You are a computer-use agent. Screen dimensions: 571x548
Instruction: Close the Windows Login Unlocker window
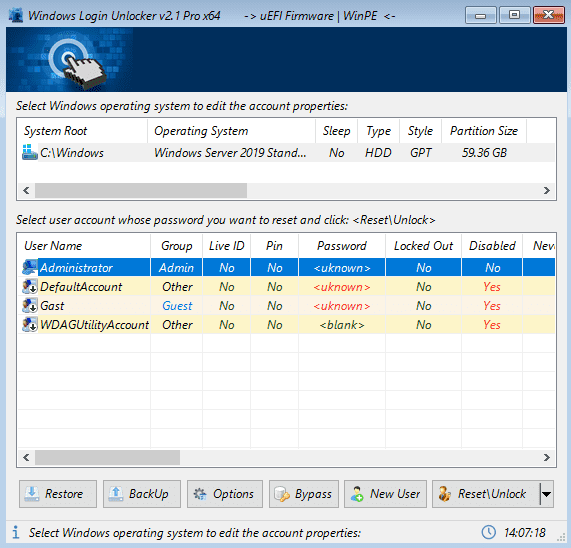tap(548, 15)
